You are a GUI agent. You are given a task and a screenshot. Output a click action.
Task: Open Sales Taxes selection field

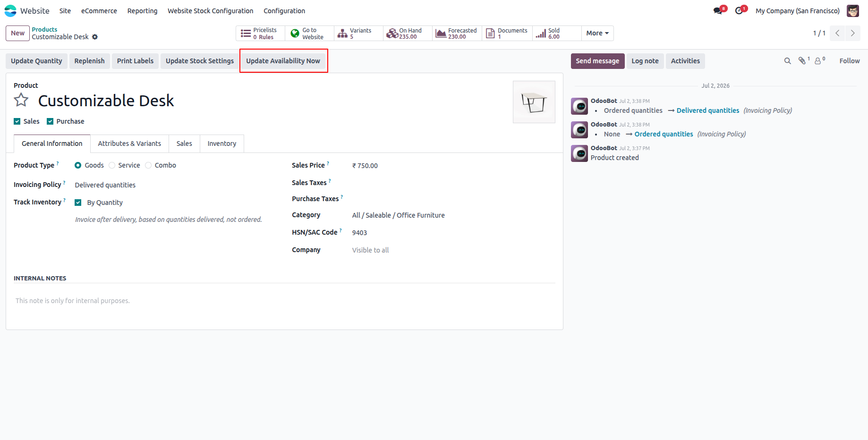tap(453, 183)
